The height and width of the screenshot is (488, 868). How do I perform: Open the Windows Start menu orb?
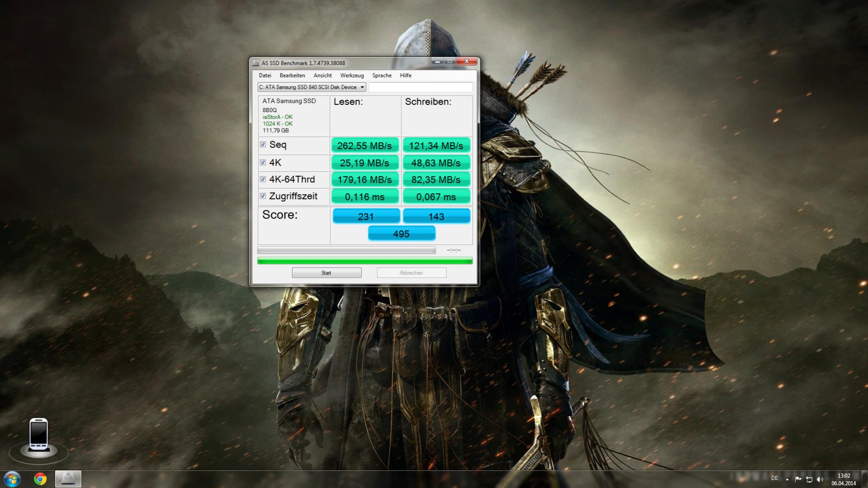point(12,479)
